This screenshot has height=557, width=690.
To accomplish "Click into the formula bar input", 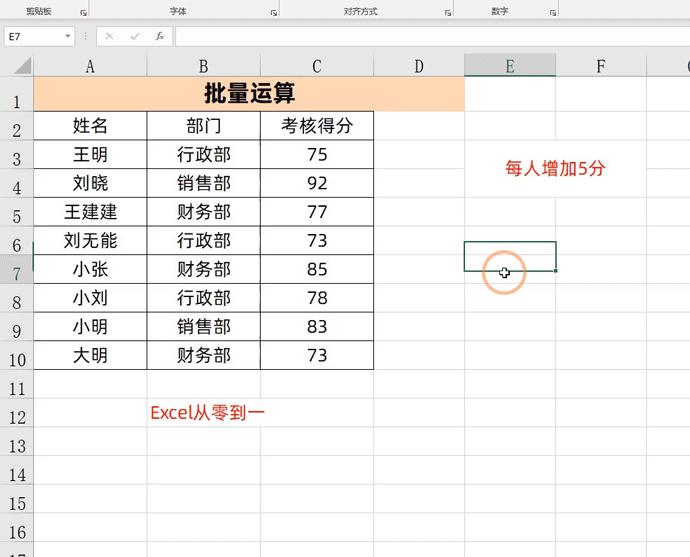I will tap(431, 36).
